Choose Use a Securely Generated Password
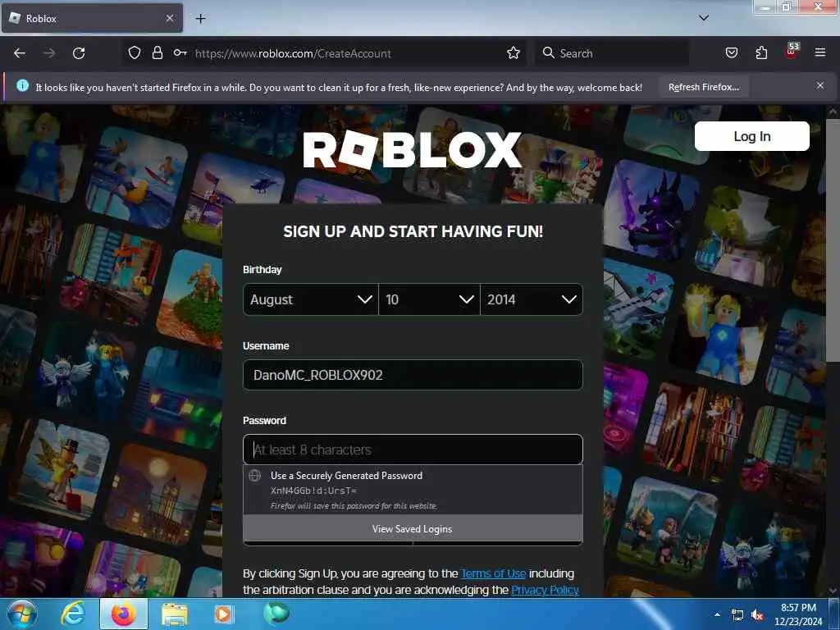Image resolution: width=840 pixels, height=630 pixels. pyautogui.click(x=413, y=490)
